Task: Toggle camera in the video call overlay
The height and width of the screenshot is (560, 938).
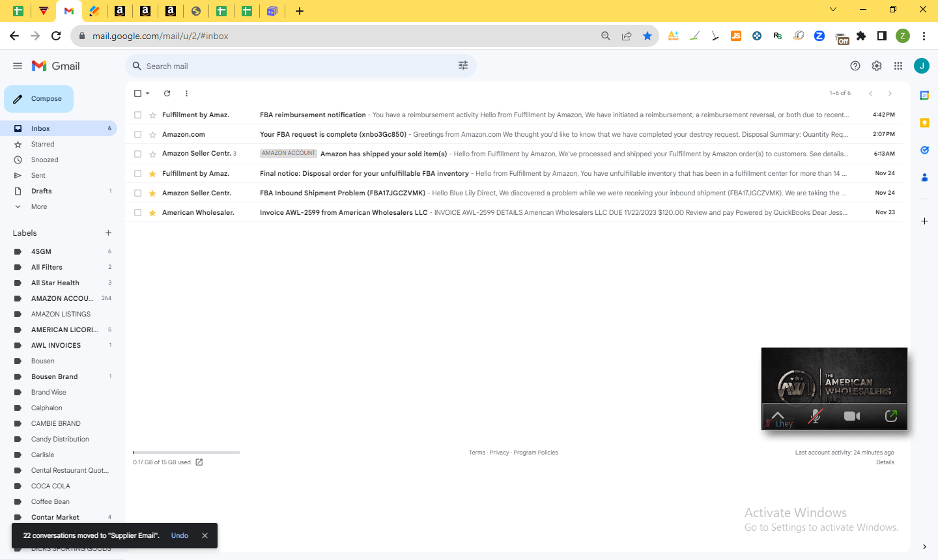Action: click(x=852, y=416)
